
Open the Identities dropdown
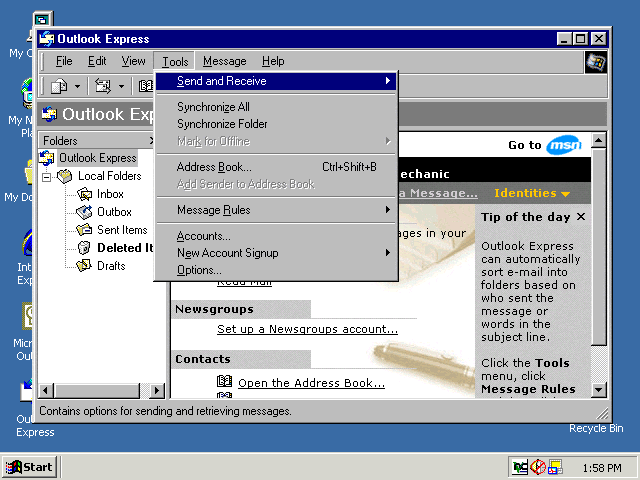tap(532, 193)
